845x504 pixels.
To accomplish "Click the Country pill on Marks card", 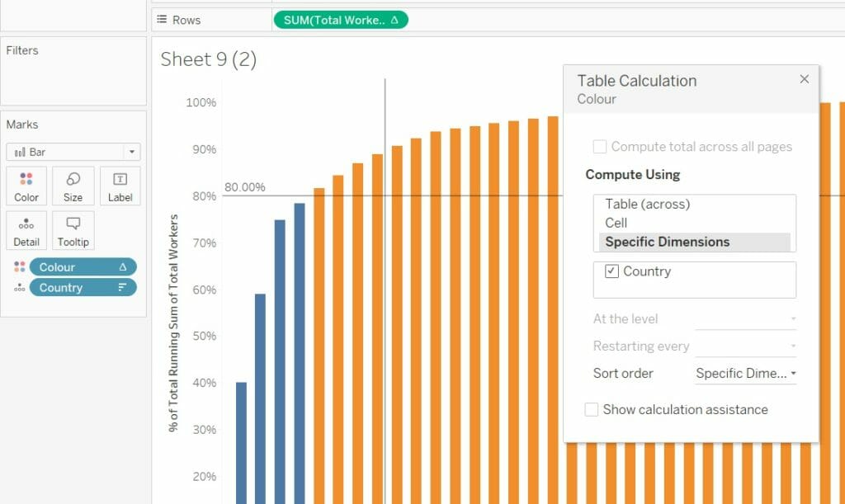I will click(83, 288).
